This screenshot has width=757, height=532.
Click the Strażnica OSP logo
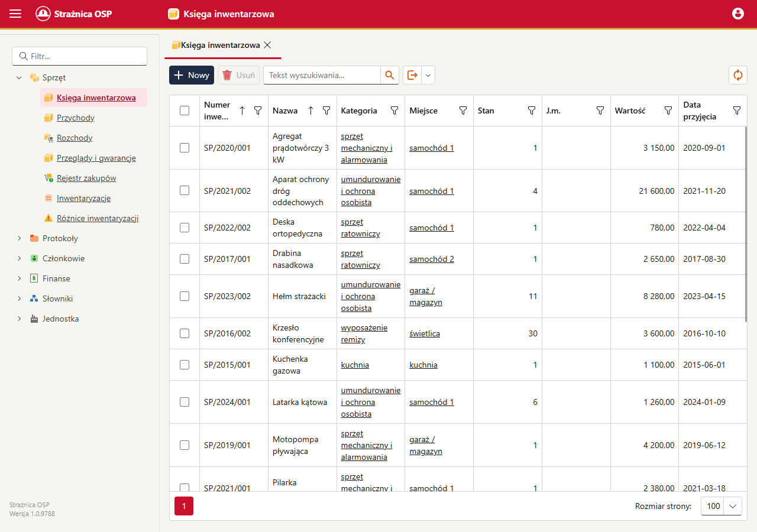click(x=73, y=14)
